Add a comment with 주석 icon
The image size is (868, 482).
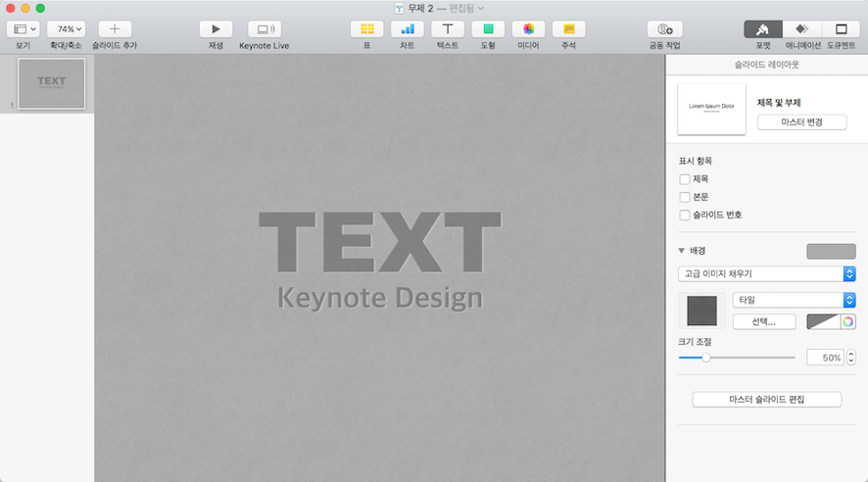pos(569,28)
